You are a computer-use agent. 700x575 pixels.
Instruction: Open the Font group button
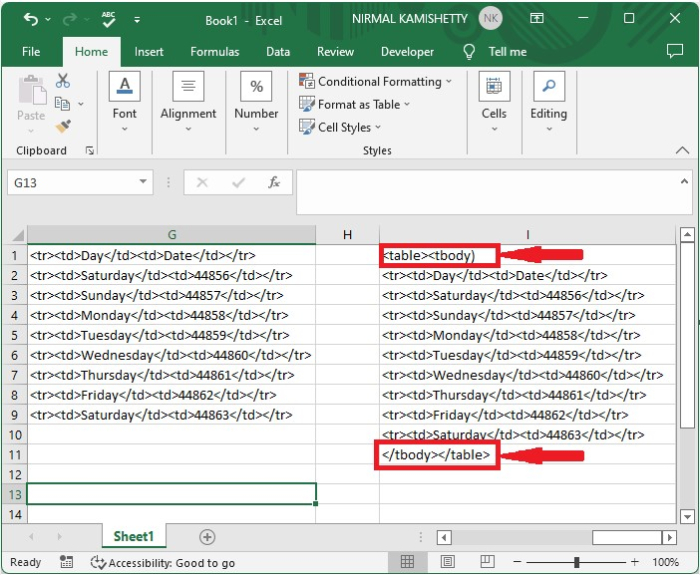pos(125,102)
